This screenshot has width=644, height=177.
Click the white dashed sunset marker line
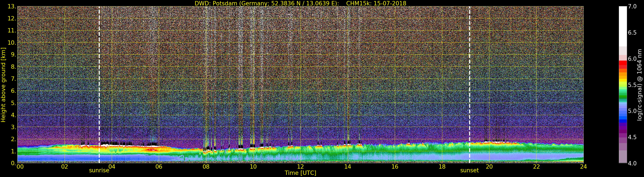pos(470,85)
